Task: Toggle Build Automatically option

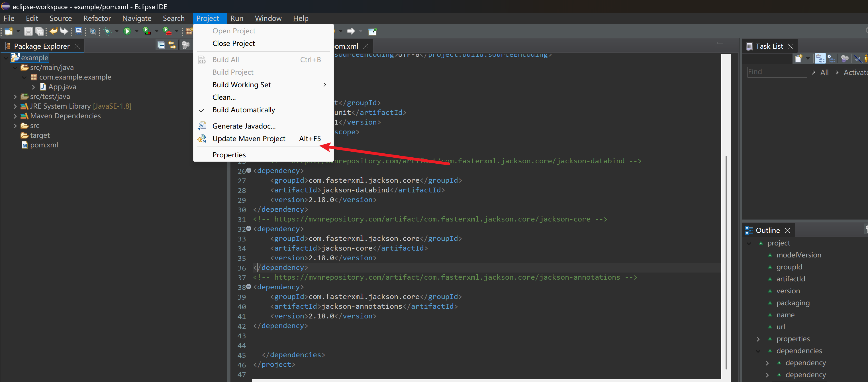Action: (x=243, y=110)
